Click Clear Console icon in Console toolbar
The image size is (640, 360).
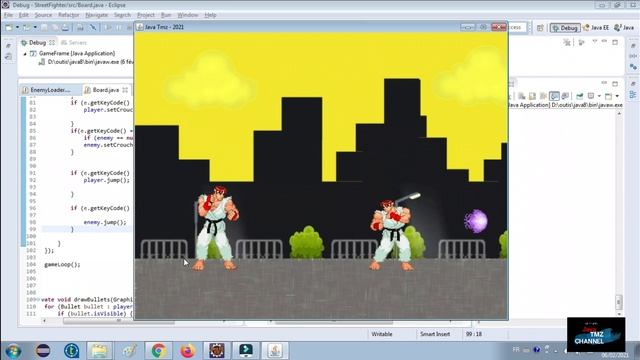pos(522,96)
